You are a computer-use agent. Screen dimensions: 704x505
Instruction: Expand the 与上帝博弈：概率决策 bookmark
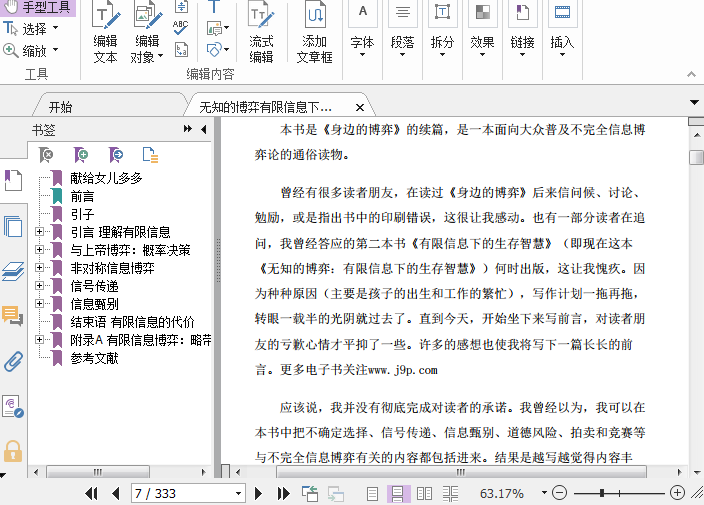pyautogui.click(x=40, y=250)
